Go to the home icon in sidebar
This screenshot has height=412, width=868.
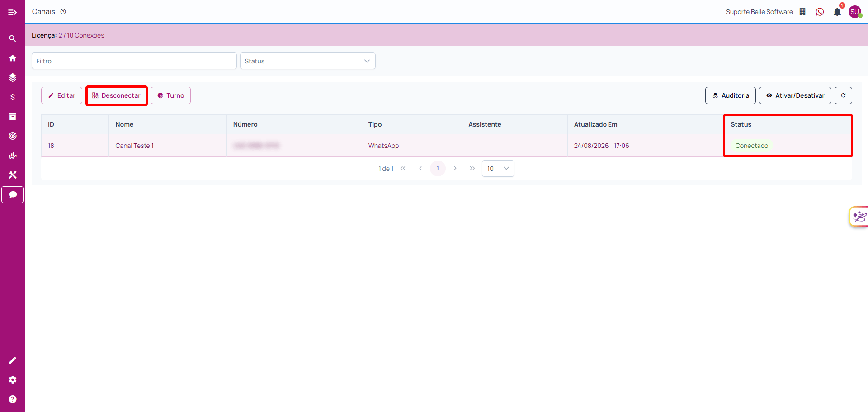pos(12,58)
